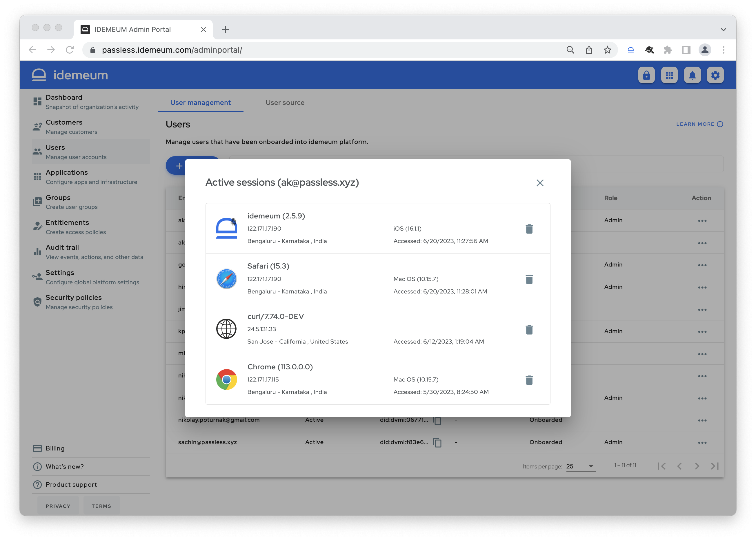Reload the page in browser

(70, 50)
